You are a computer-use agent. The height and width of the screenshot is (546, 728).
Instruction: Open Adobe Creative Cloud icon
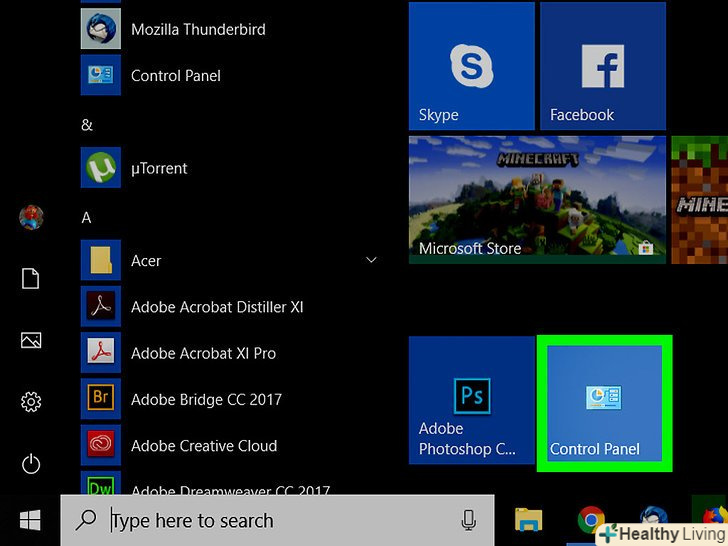(101, 445)
